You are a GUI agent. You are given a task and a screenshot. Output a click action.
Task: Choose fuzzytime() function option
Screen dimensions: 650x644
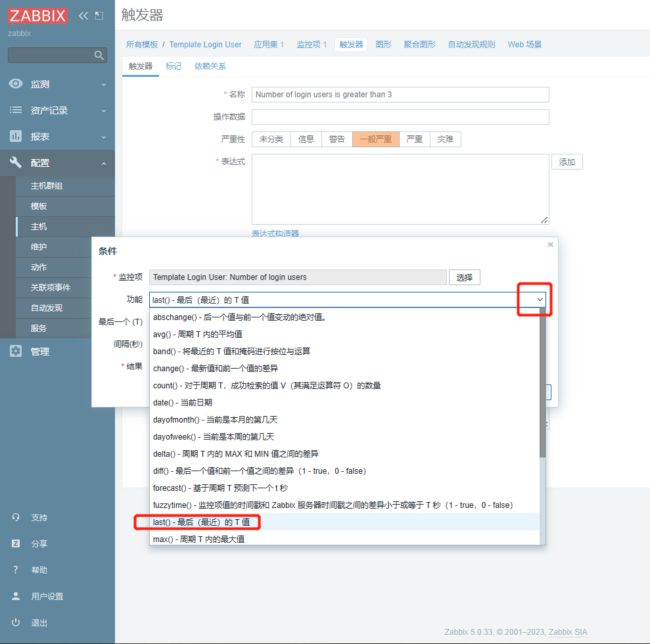click(344, 505)
